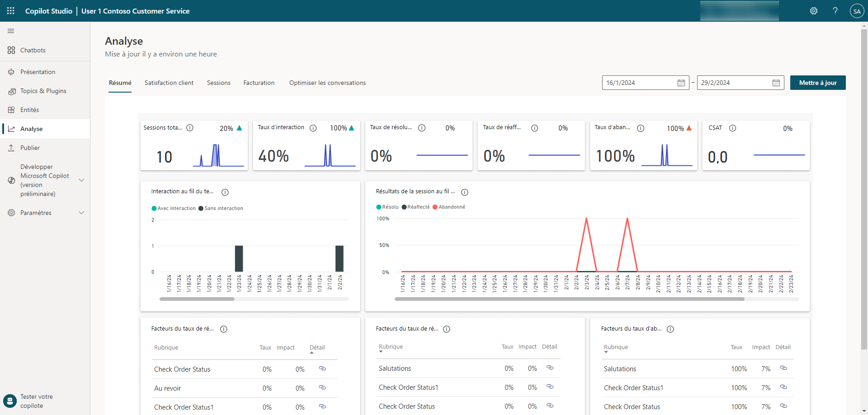Open calendar picker for start date 16/1/2024
The height and width of the screenshot is (415, 868).
point(681,83)
